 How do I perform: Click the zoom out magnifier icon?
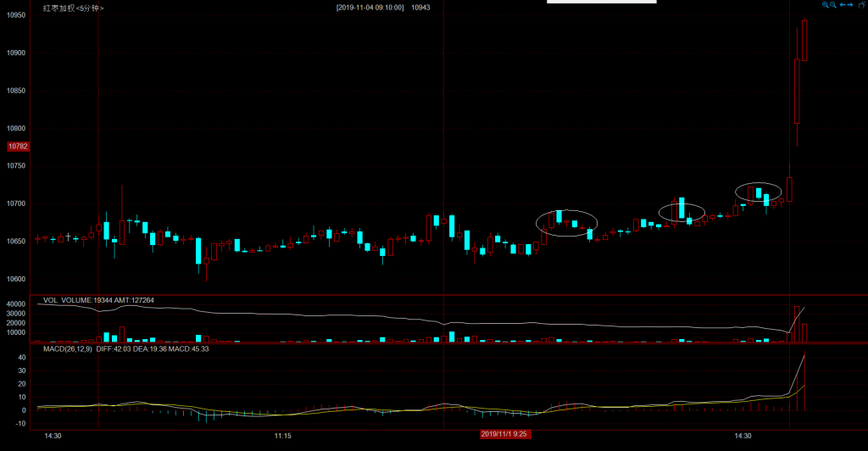pos(834,5)
